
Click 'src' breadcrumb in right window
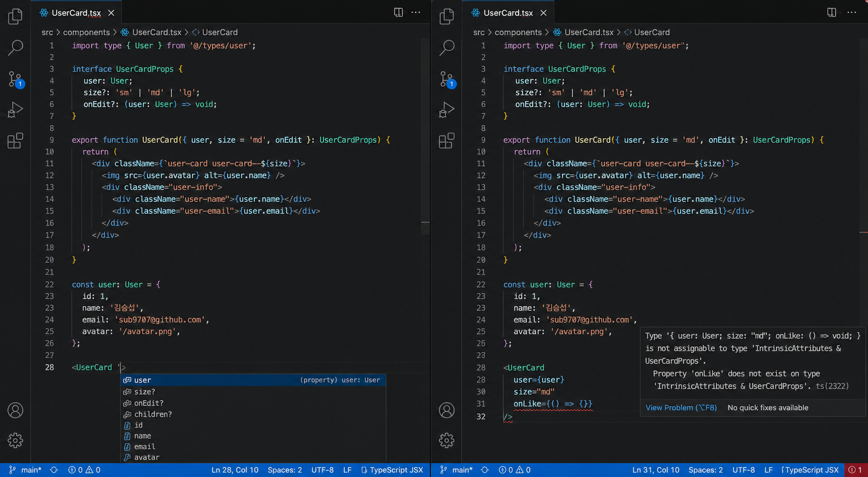[479, 32]
